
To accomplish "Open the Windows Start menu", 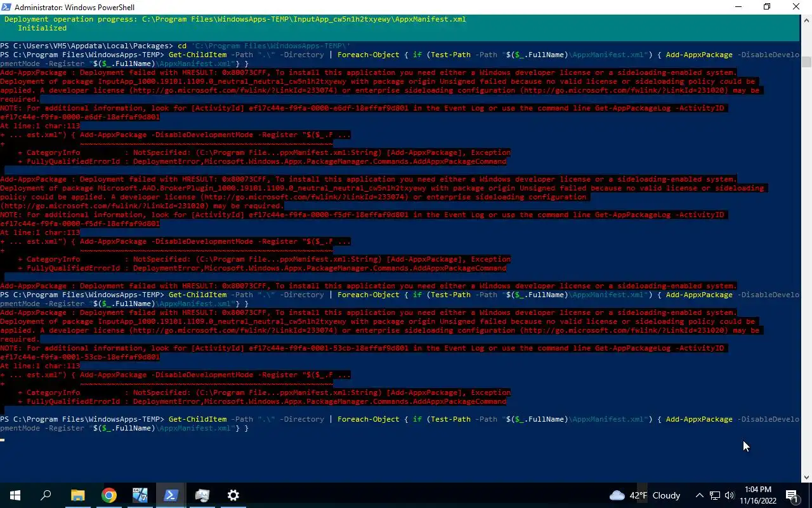I will tap(15, 495).
